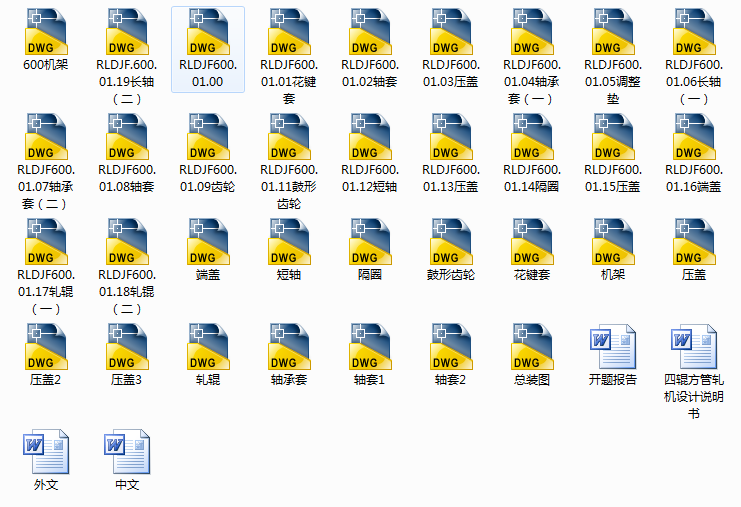Select the 轴套2 DWG file icon
741x507 pixels.
[x=451, y=346]
